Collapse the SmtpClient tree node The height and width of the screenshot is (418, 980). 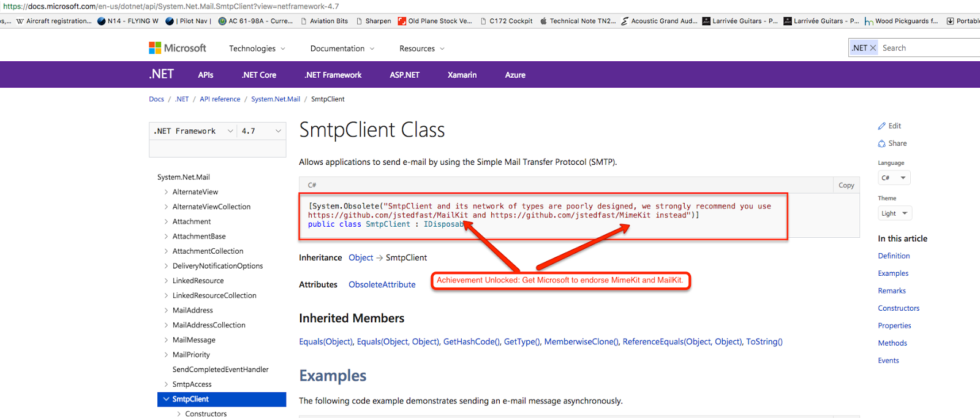[x=166, y=399]
